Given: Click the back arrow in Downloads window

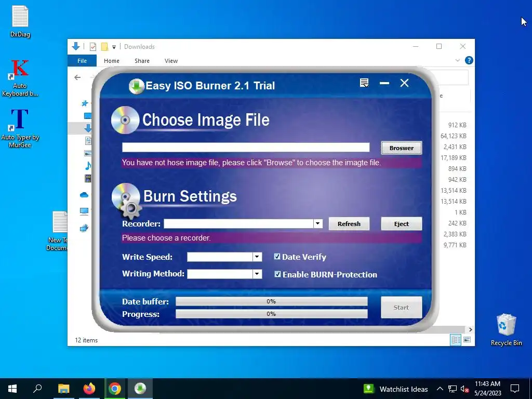Looking at the screenshot, I should click(77, 77).
